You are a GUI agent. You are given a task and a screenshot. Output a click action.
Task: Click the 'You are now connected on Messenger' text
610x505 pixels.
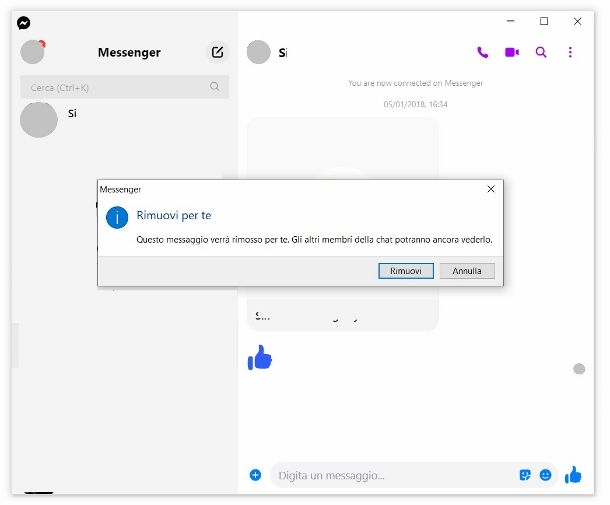[415, 83]
